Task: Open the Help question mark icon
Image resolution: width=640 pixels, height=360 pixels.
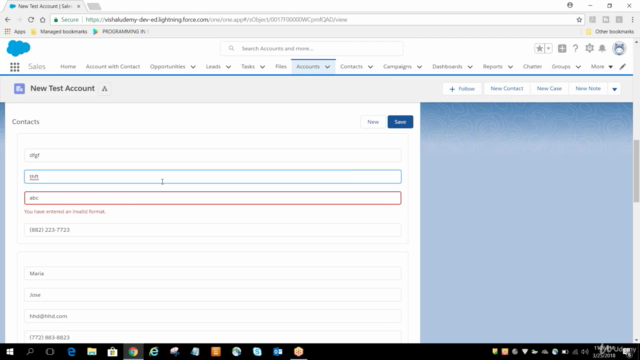Action: pyautogui.click(x=576, y=48)
